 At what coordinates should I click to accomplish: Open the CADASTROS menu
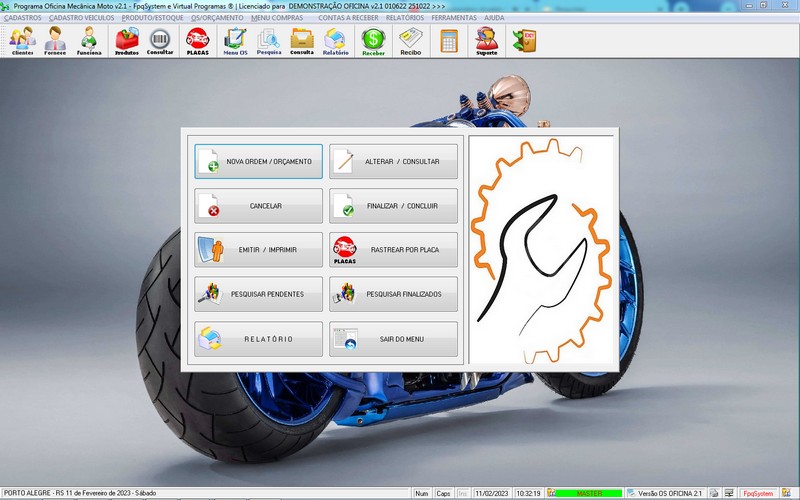pos(22,17)
